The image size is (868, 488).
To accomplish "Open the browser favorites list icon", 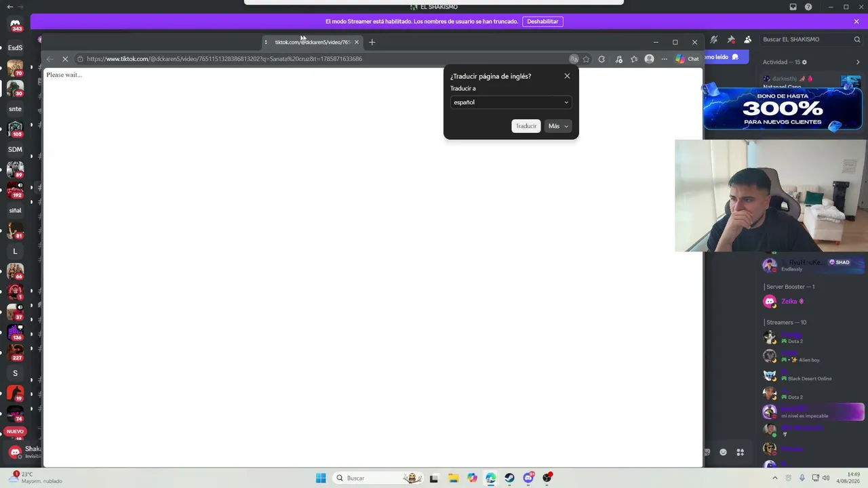I will (634, 59).
